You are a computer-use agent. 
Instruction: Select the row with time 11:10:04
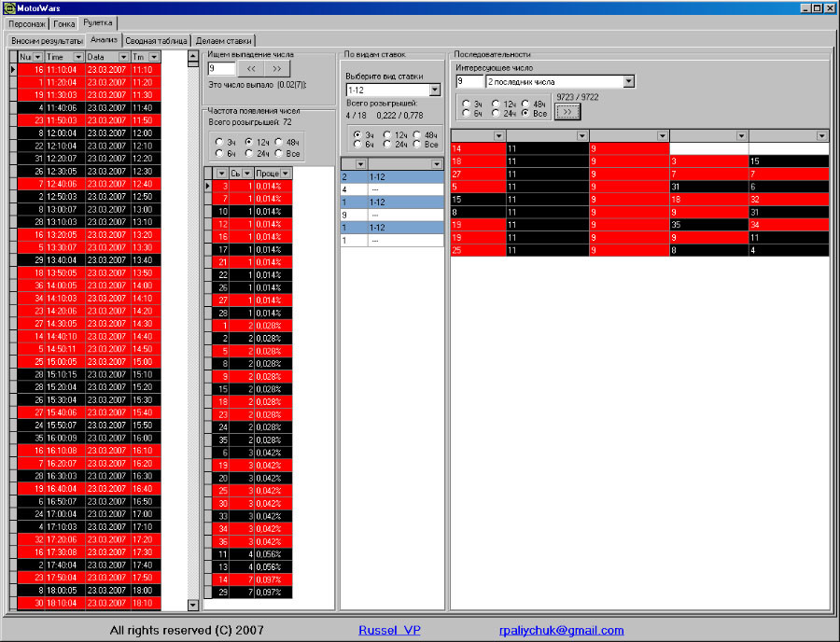pos(89,70)
